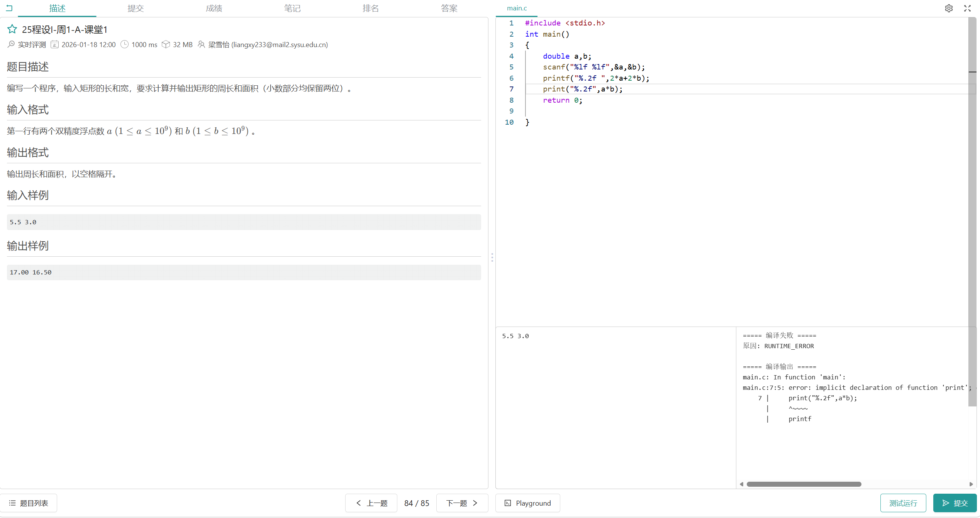
Task: Open editor settings gear
Action: pyautogui.click(x=949, y=8)
